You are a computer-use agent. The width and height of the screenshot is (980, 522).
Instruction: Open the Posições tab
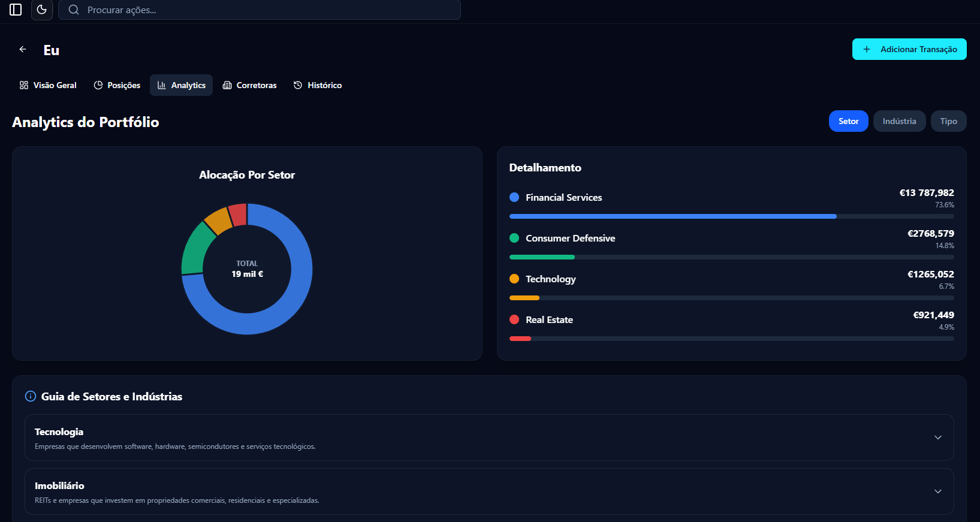coord(117,85)
